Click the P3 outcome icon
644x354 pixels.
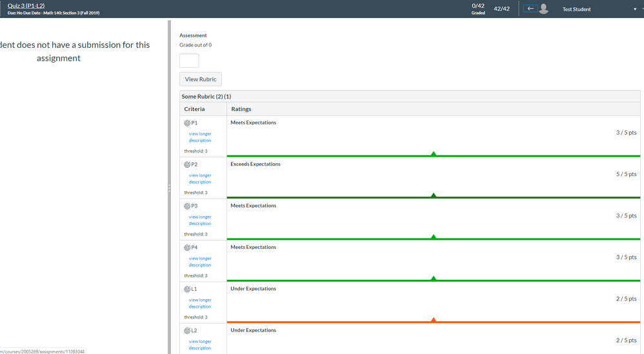pyautogui.click(x=187, y=206)
